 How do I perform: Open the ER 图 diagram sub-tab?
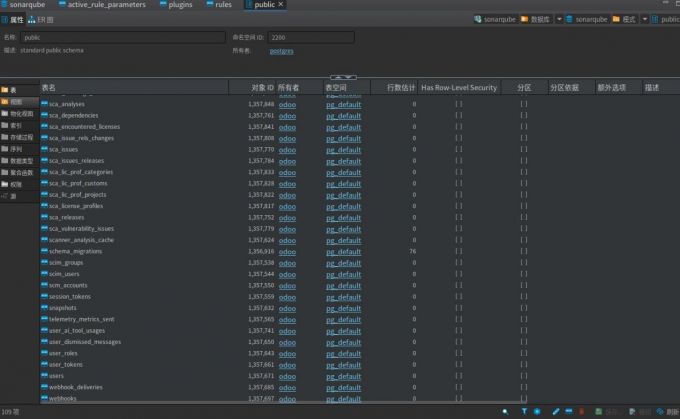(40, 20)
